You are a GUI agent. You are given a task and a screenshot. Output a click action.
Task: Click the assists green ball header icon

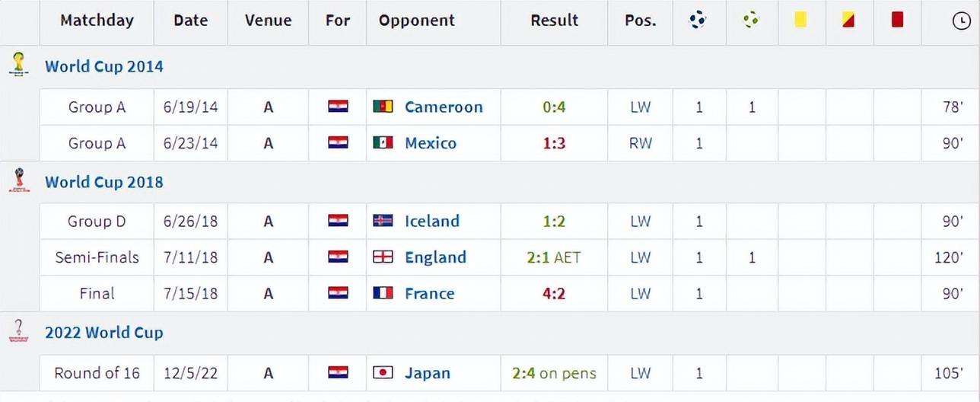(752, 21)
